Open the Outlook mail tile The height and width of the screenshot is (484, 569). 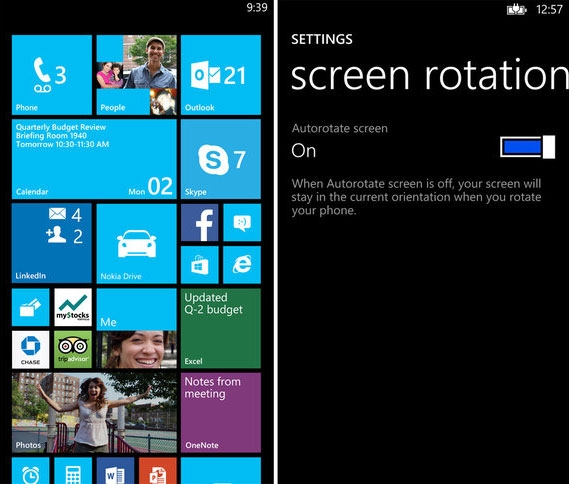point(221,75)
